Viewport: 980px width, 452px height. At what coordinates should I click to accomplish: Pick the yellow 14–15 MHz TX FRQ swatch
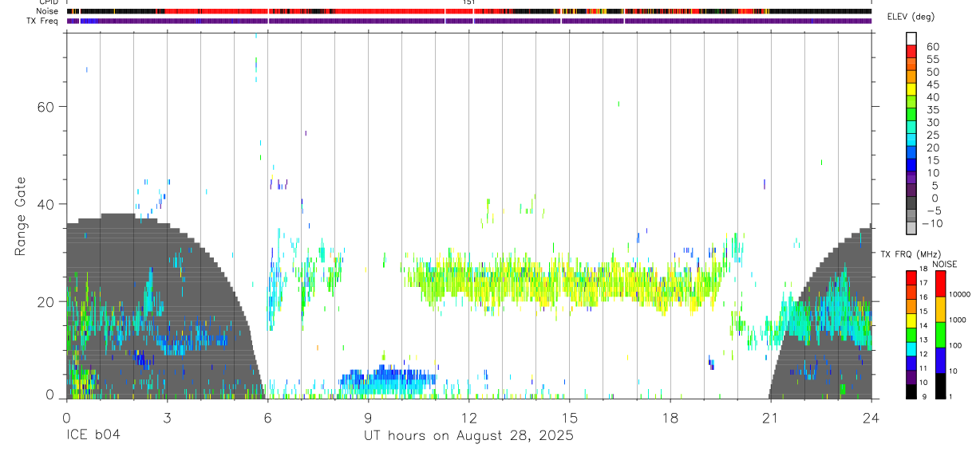click(x=911, y=319)
